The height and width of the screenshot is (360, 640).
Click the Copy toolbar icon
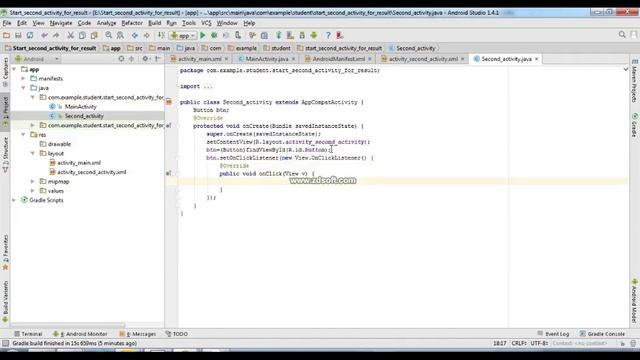pyautogui.click(x=82, y=36)
